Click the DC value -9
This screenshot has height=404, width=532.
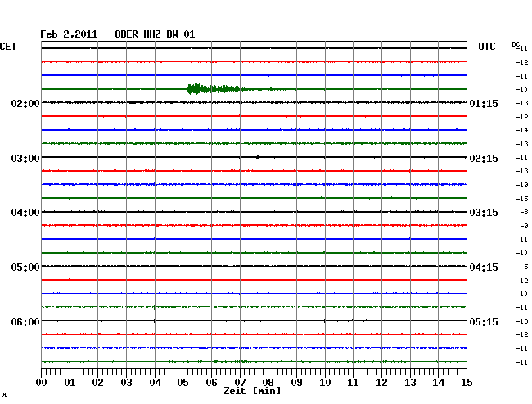click(524, 226)
